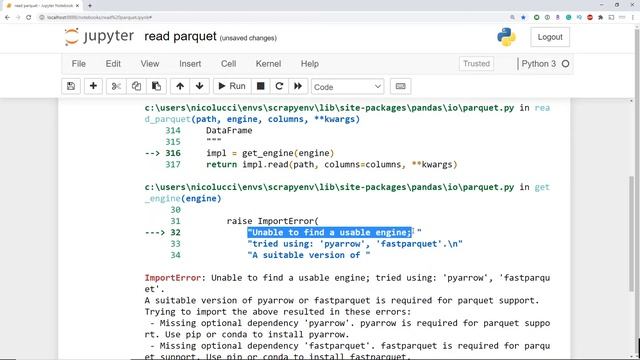The width and height of the screenshot is (640, 360).
Task: Click 'Trying to import the above' line
Action: pos(278,312)
